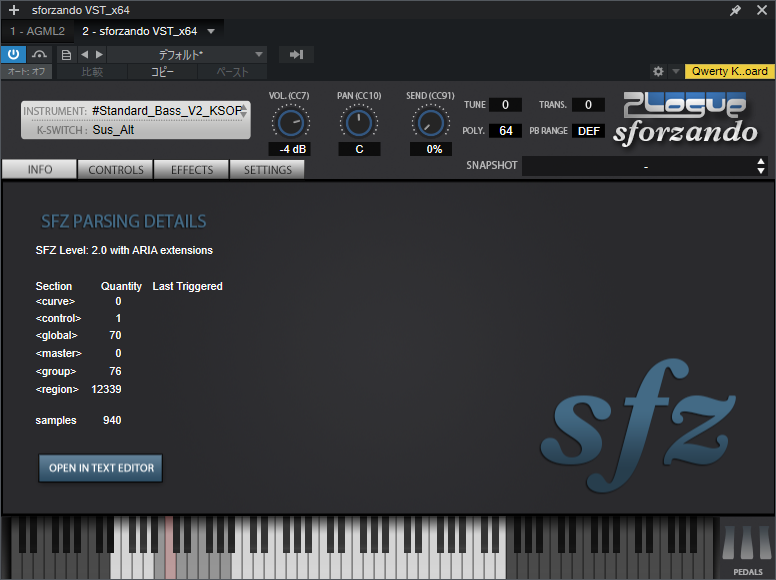Click the OPEN IN TEXT EDITOR button
The width and height of the screenshot is (776, 580).
[x=101, y=468]
